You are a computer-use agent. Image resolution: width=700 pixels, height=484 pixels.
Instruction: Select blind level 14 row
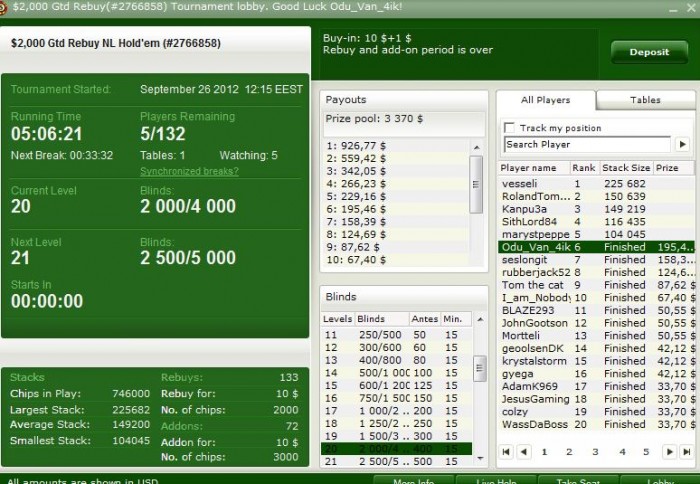[396, 373]
